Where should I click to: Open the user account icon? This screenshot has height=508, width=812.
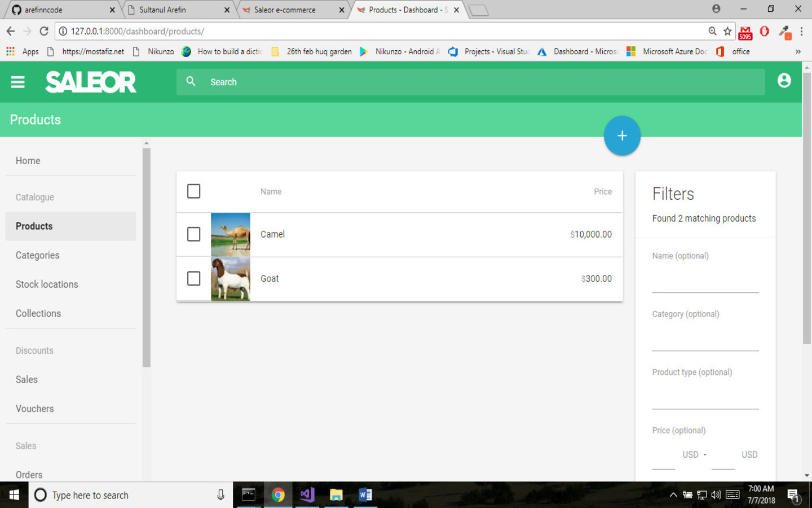(x=784, y=81)
